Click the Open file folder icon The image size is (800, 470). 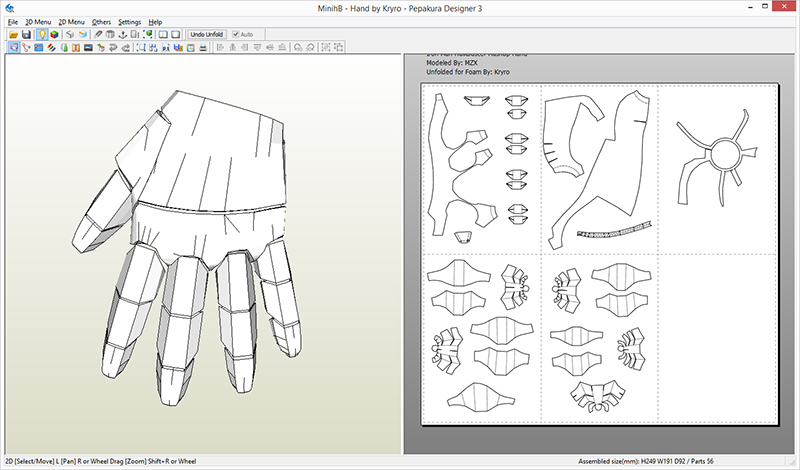click(13, 35)
